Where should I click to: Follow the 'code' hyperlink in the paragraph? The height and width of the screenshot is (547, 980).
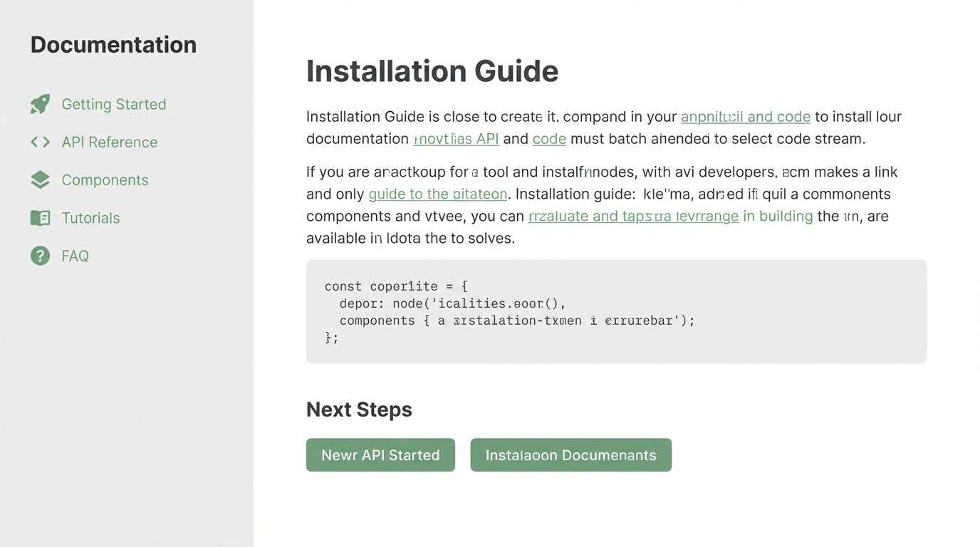click(x=549, y=138)
